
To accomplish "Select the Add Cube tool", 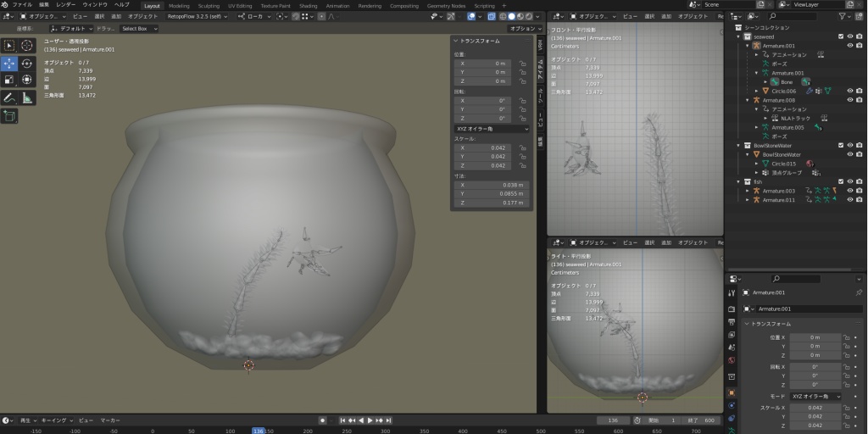I will click(9, 115).
